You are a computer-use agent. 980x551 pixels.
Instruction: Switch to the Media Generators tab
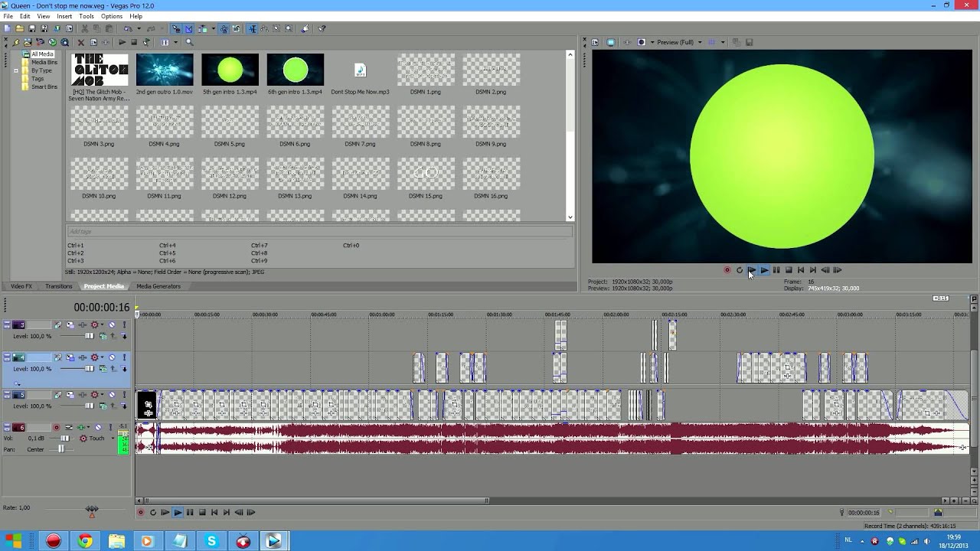pyautogui.click(x=158, y=286)
